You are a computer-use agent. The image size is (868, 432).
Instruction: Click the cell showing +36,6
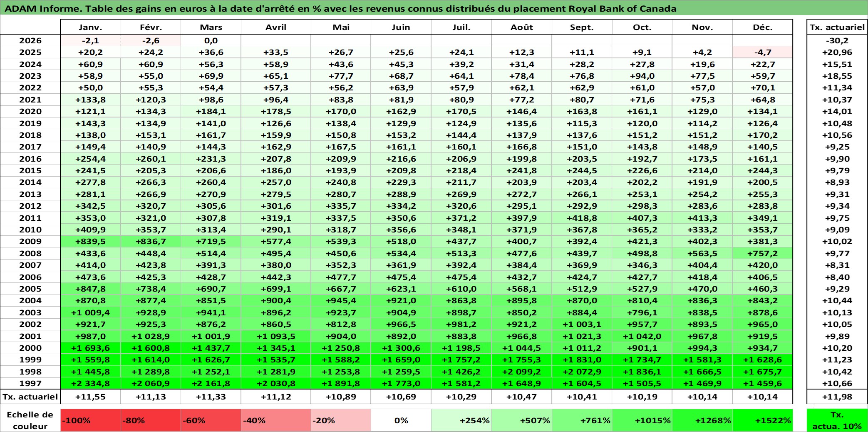click(x=211, y=52)
